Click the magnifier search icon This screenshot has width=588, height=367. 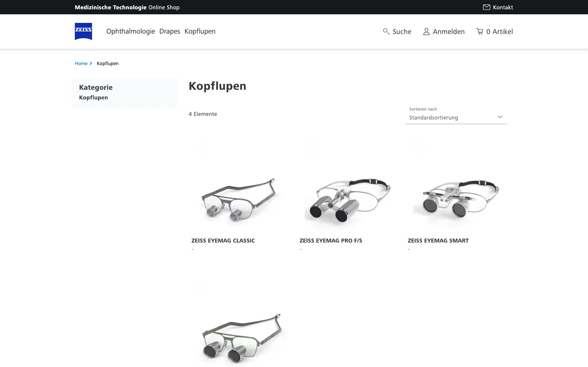point(386,31)
